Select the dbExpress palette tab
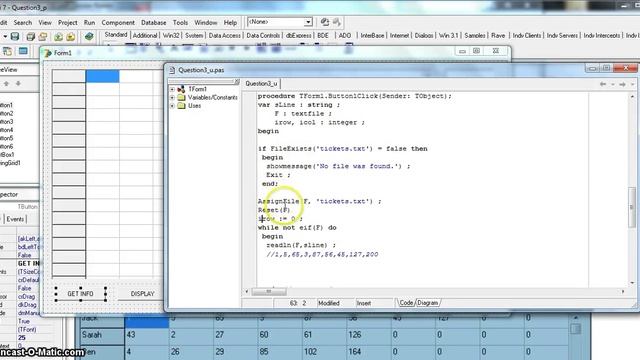Image resolution: width=640 pixels, height=360 pixels. (298, 36)
